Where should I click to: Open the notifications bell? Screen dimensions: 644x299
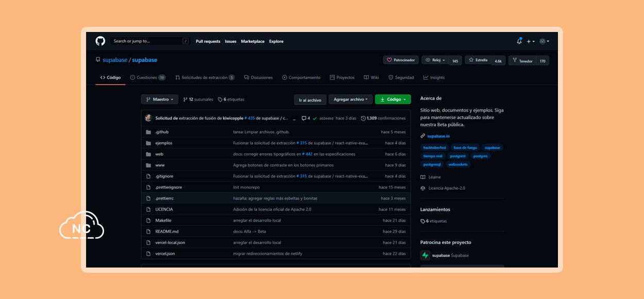[519, 41]
